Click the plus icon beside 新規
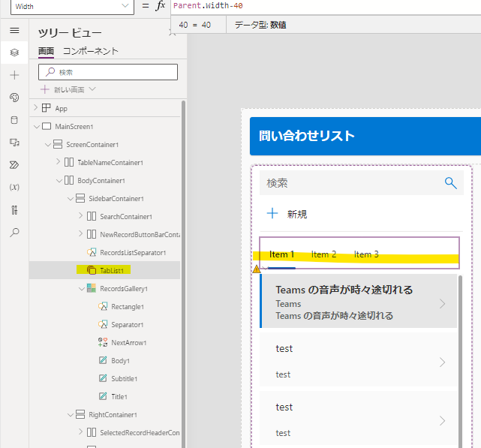 pyautogui.click(x=272, y=213)
